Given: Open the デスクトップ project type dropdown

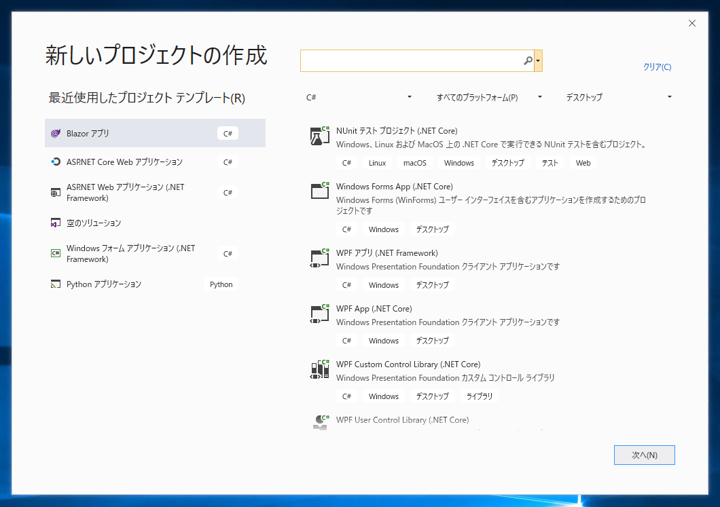Looking at the screenshot, I should point(619,97).
